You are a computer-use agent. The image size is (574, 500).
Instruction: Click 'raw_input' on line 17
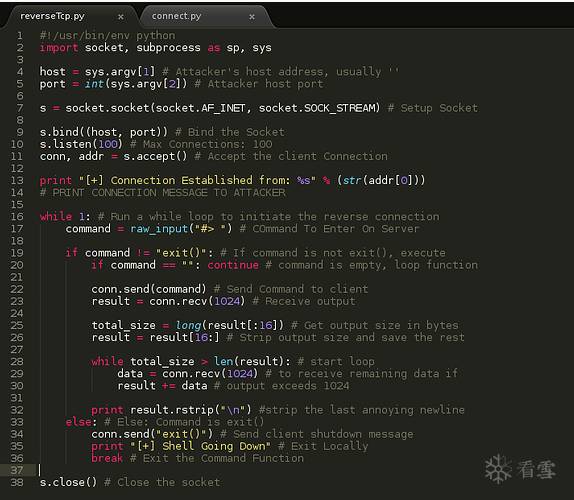pyautogui.click(x=159, y=229)
